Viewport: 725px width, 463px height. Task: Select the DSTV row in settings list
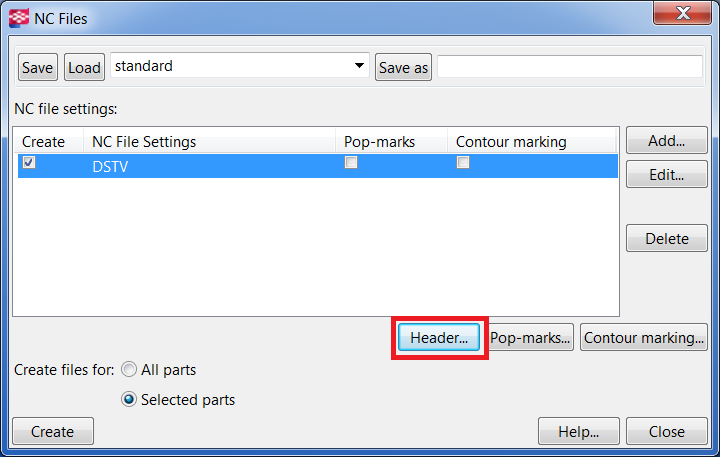200,167
